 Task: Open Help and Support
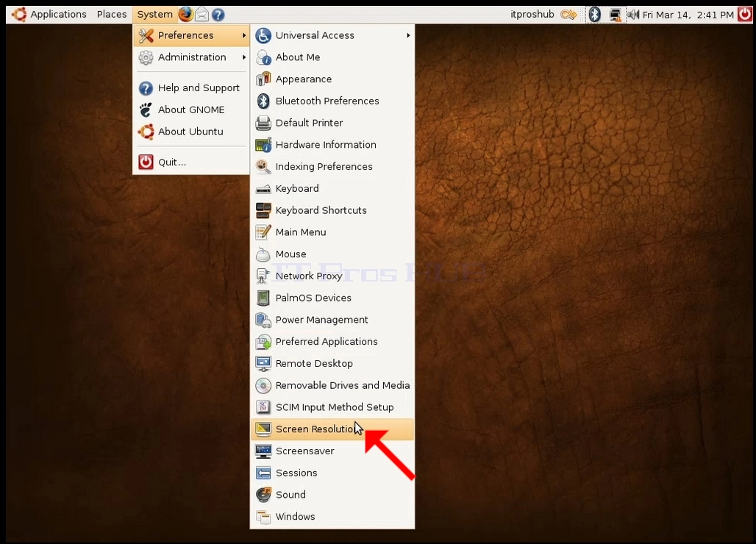191,87
